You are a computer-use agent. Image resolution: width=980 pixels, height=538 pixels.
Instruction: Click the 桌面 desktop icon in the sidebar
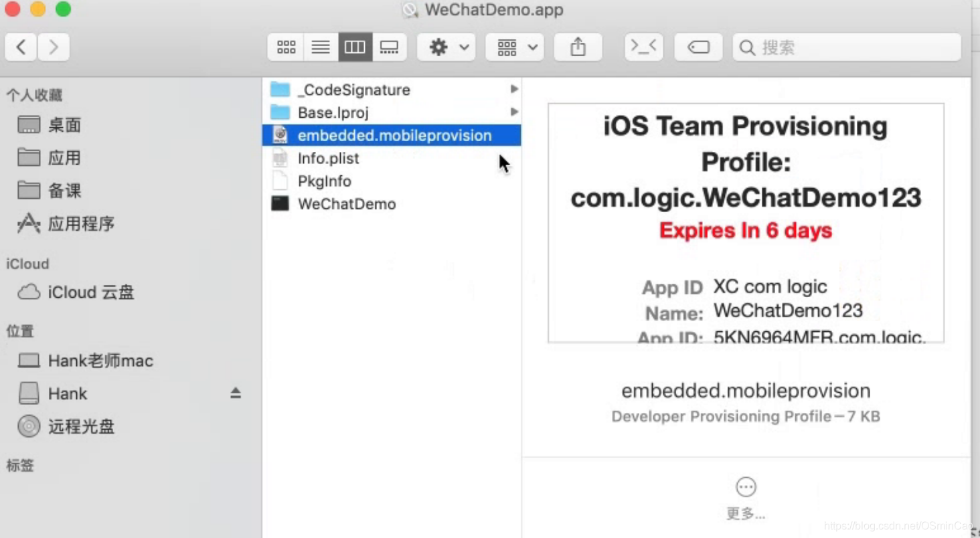coord(29,124)
